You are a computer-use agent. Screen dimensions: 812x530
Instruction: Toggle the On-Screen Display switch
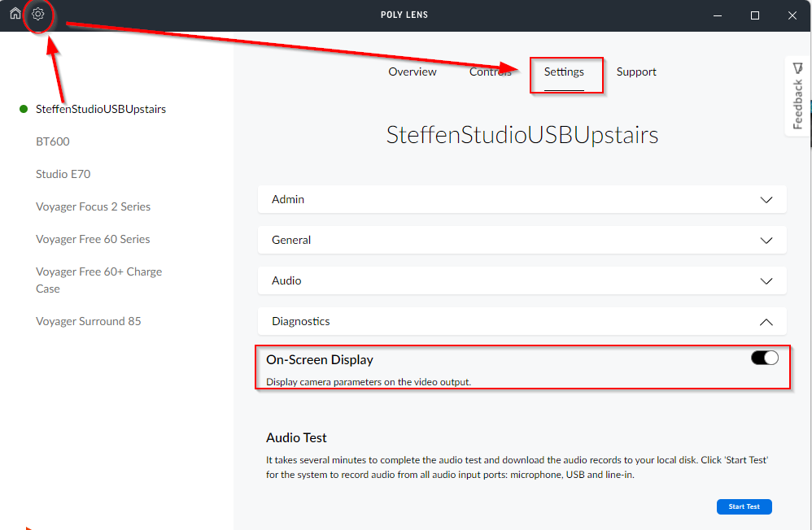[764, 358]
